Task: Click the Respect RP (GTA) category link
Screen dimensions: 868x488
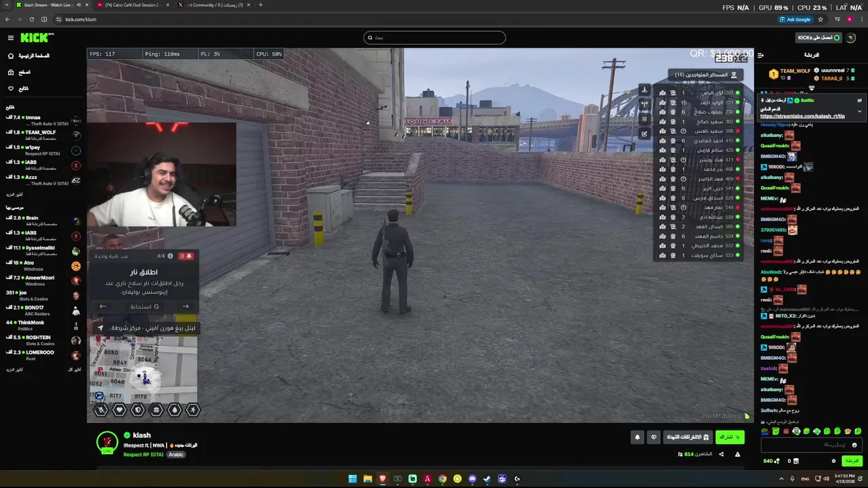Action: coord(144,454)
